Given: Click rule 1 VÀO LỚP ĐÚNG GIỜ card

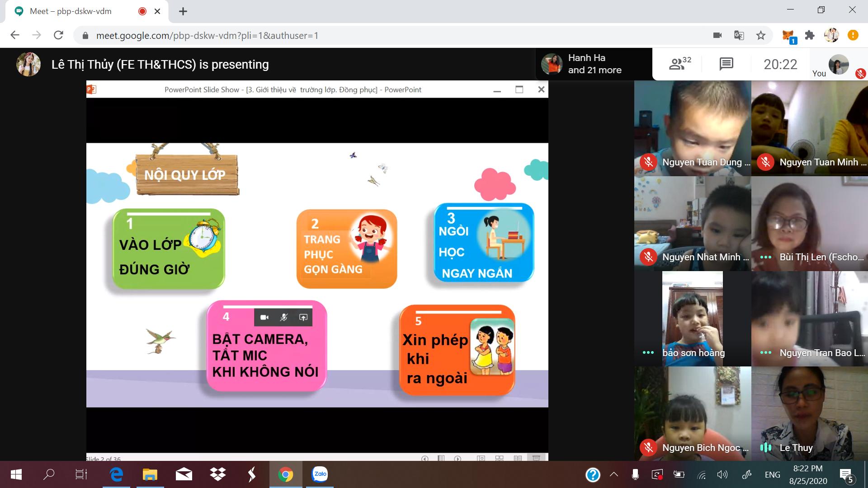Looking at the screenshot, I should click(169, 249).
